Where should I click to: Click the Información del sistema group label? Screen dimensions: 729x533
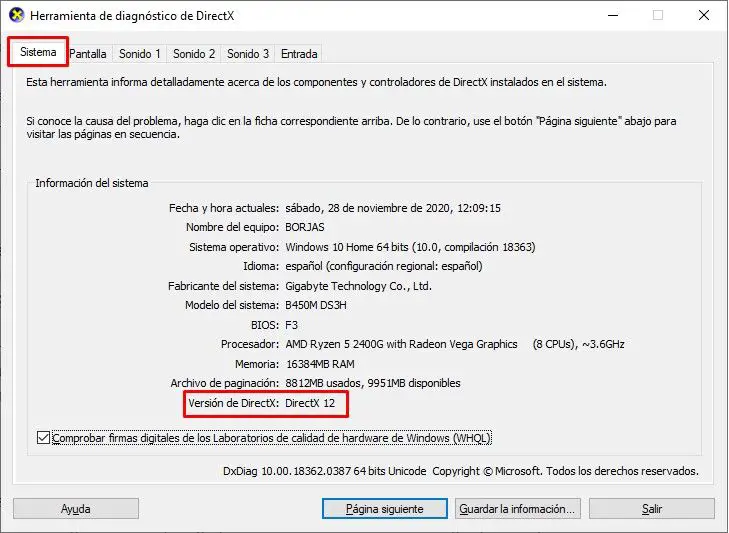[92, 183]
